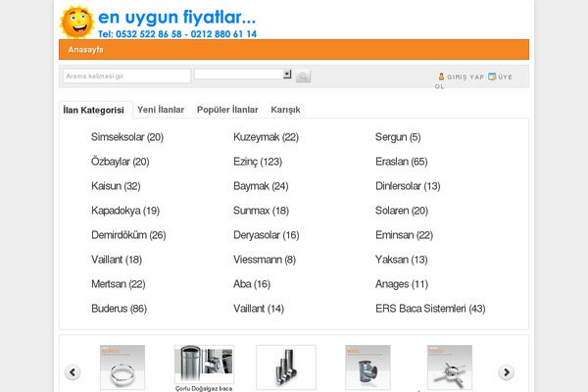Open the Sergun (5) category
This screenshot has height=392, width=588.
pos(398,137)
